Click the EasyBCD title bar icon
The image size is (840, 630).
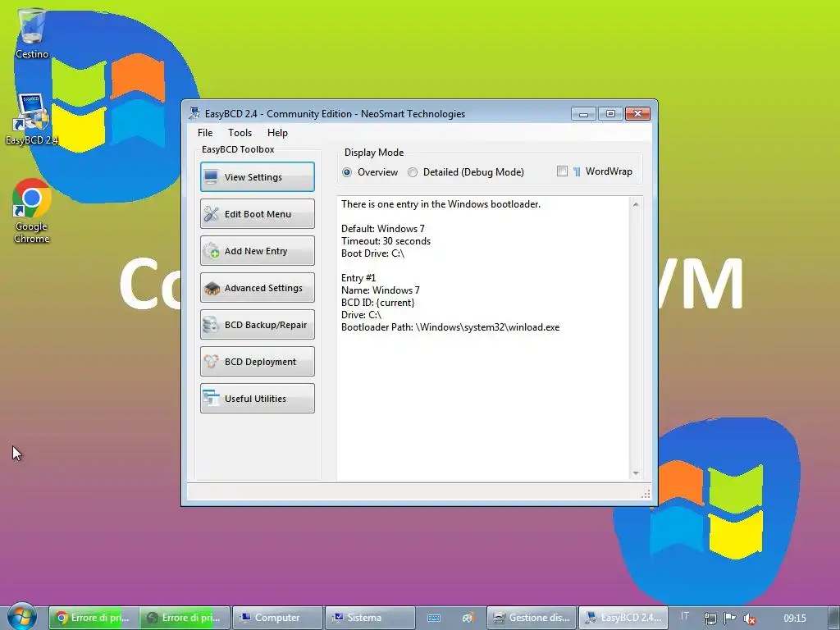pyautogui.click(x=194, y=113)
